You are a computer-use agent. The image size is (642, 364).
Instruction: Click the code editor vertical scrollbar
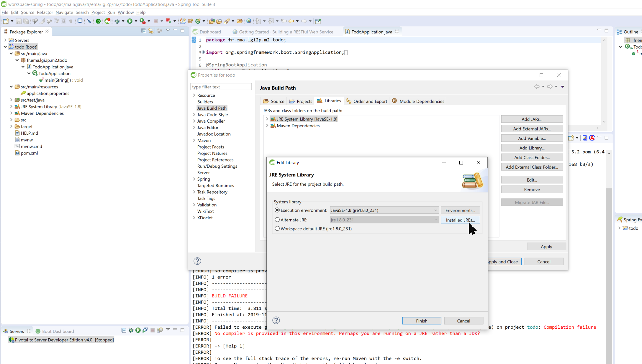604,80
